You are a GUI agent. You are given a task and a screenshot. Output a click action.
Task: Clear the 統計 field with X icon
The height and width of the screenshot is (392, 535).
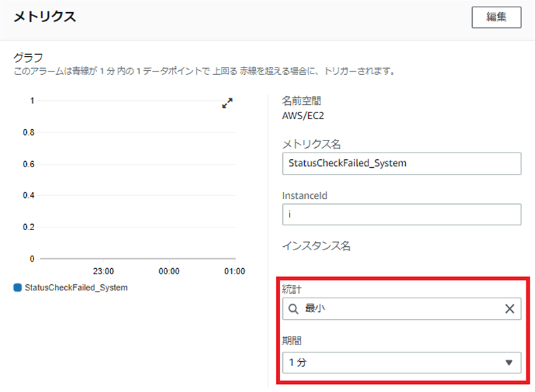(x=510, y=309)
